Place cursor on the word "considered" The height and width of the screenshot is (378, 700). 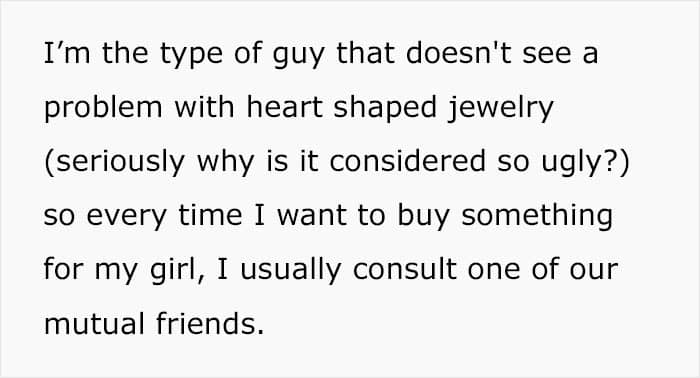click(x=407, y=161)
